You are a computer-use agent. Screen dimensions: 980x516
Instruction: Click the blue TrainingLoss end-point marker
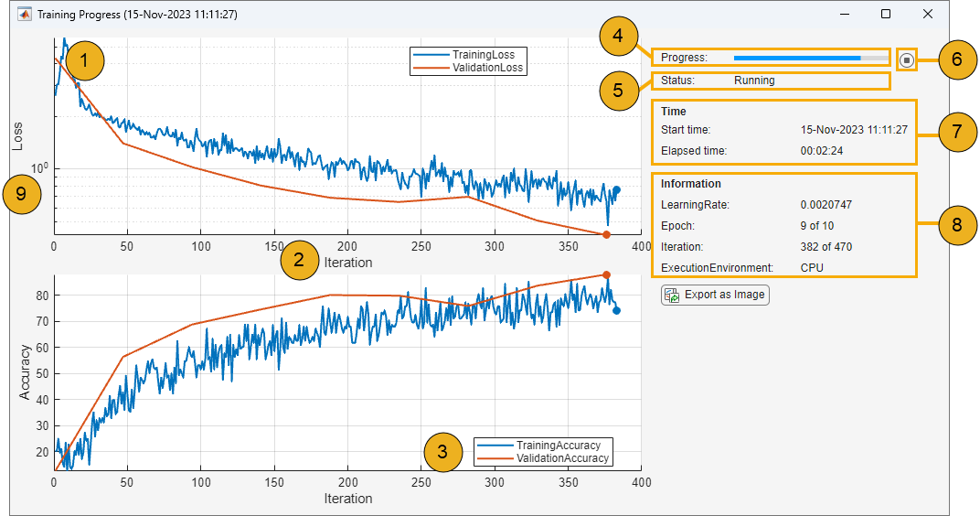click(x=616, y=190)
